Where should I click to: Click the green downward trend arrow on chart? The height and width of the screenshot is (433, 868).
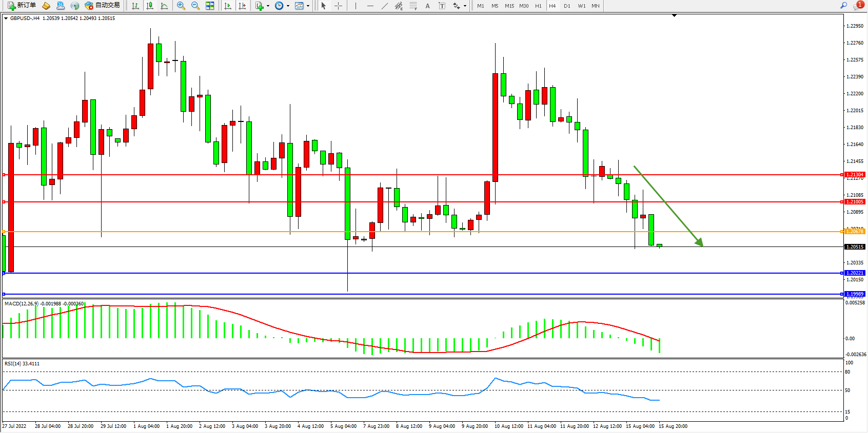coord(668,206)
